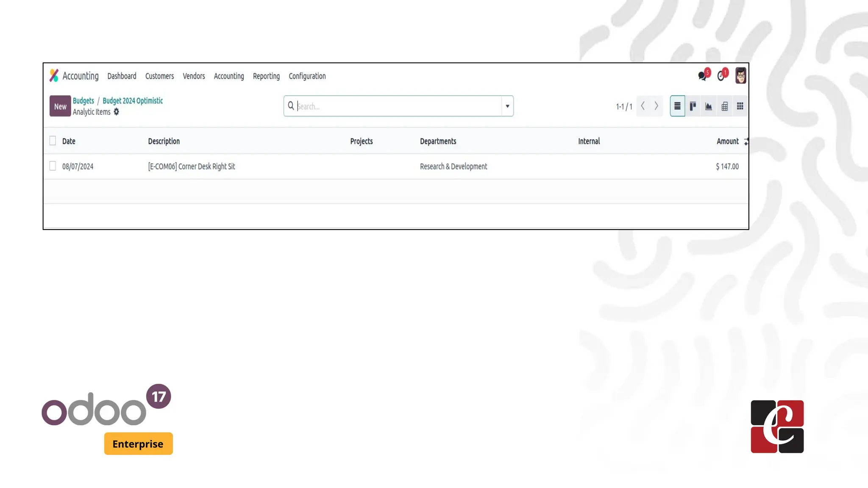Open the Configuration menu
Screen dimensions: 868x488
[x=307, y=76]
